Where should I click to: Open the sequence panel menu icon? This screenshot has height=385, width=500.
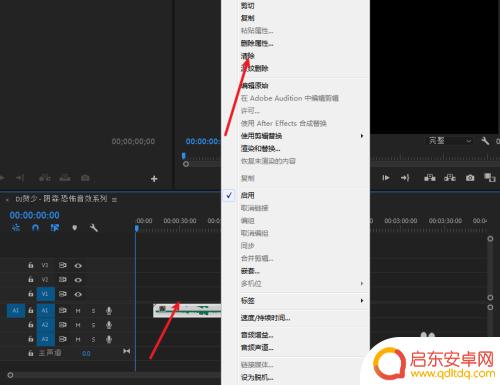pos(114,200)
